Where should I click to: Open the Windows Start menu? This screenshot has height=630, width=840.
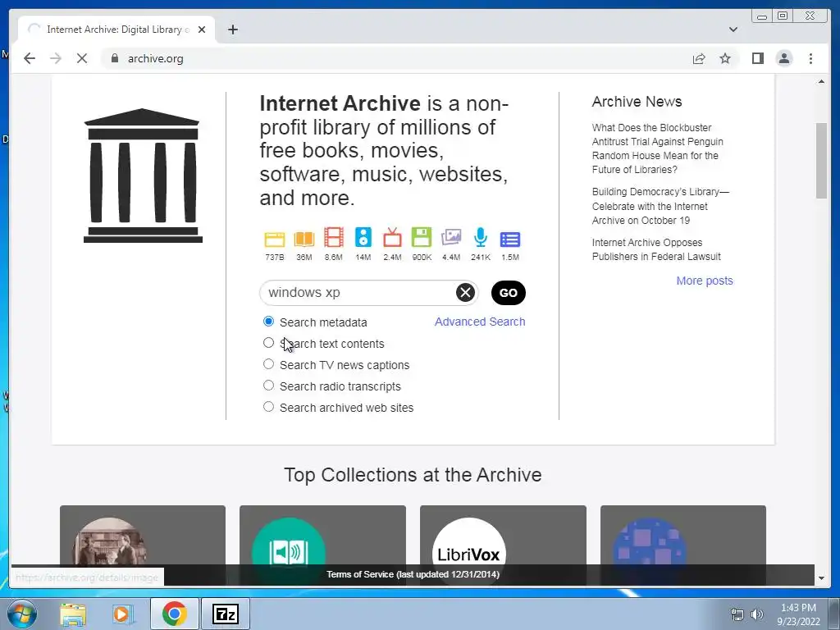22,614
